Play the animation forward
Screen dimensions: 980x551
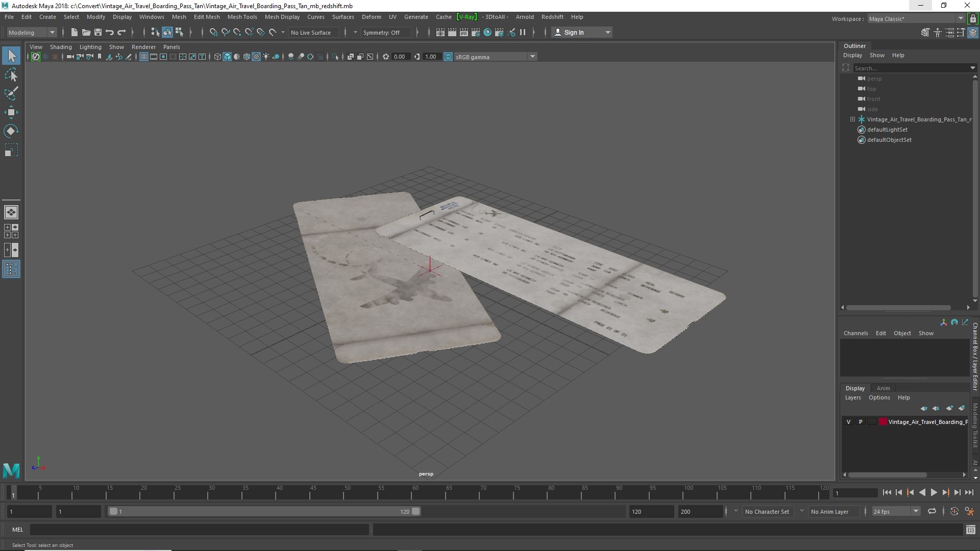coord(934,492)
